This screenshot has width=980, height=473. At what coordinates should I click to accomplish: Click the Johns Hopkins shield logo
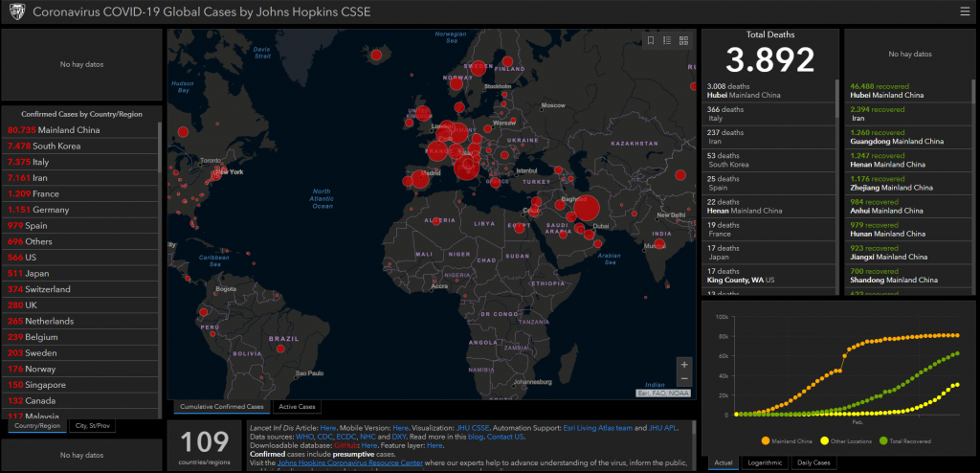click(x=17, y=11)
